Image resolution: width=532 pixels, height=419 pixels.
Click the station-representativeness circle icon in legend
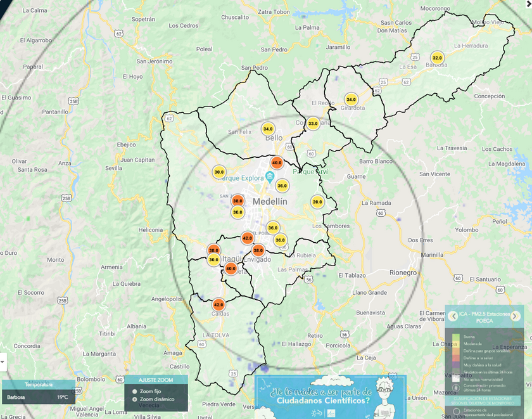coord(455,411)
